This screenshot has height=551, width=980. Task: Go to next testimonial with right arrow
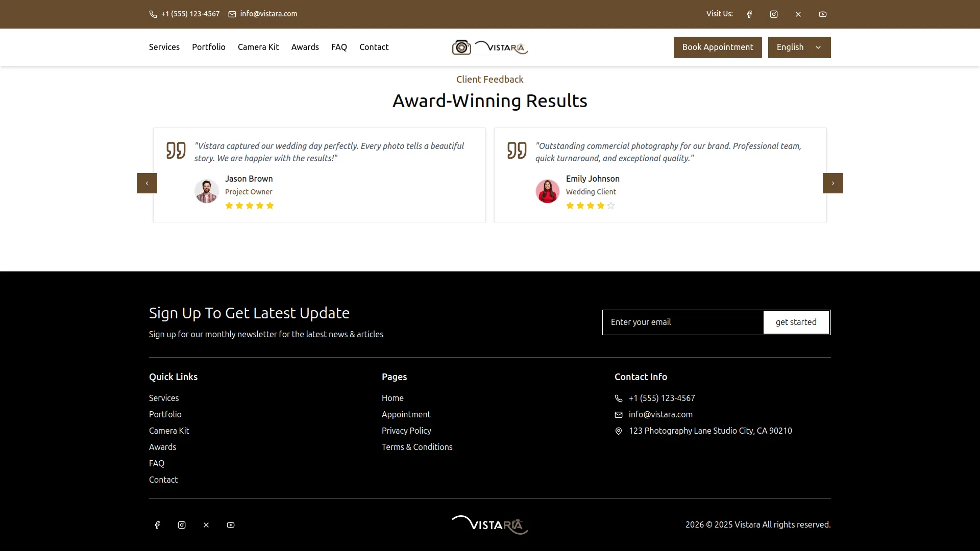coord(832,183)
